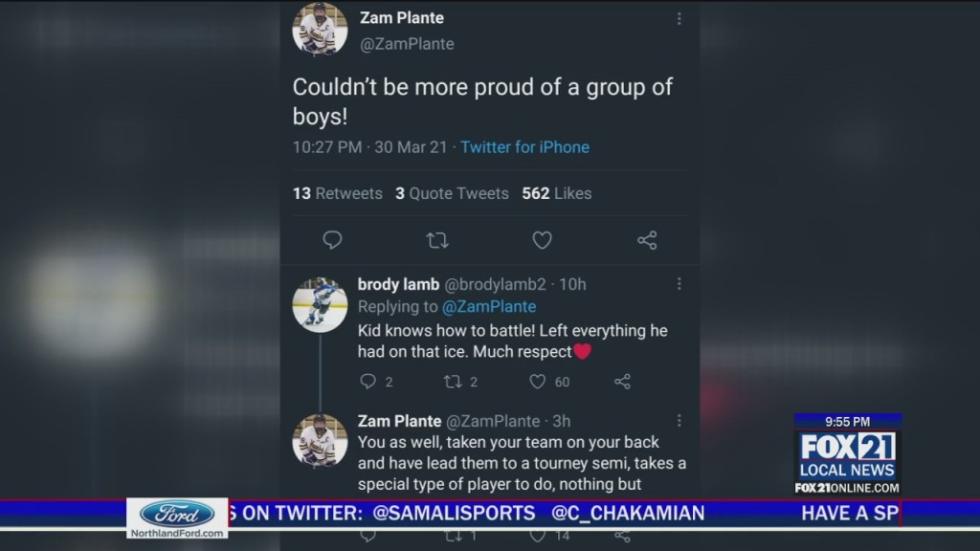Image resolution: width=980 pixels, height=551 pixels.
Task: Open the 562 Likes list
Action: [x=556, y=193]
